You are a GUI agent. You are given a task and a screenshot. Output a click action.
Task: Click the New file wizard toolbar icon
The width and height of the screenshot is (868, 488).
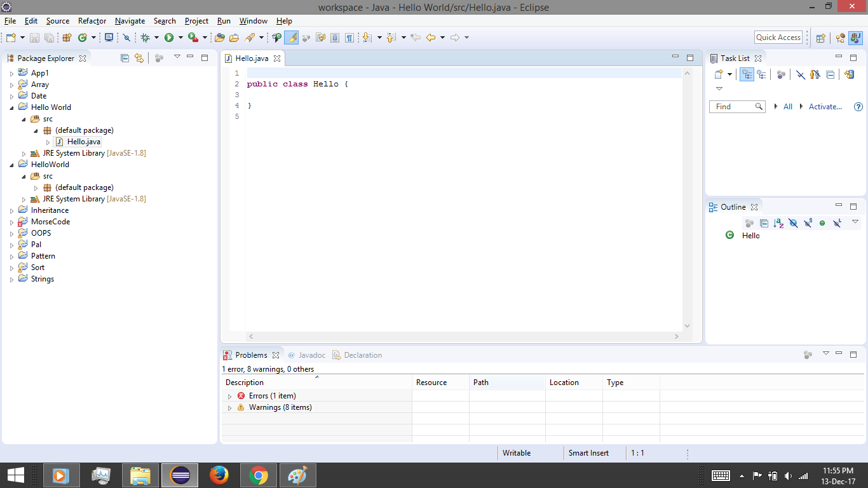click(11, 37)
